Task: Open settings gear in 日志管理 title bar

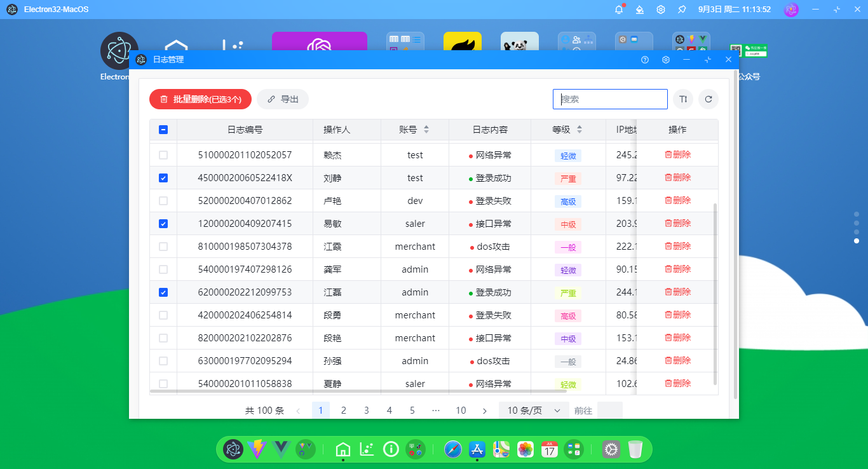Action: (666, 60)
